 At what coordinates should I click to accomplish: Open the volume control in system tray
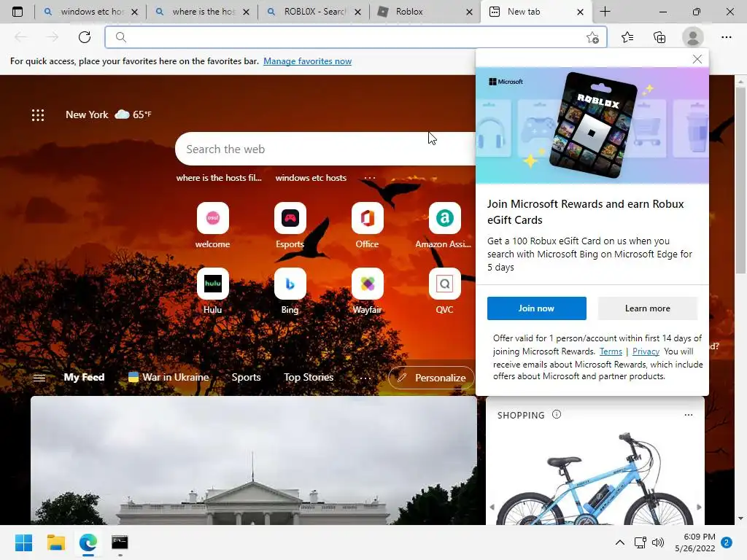(658, 542)
